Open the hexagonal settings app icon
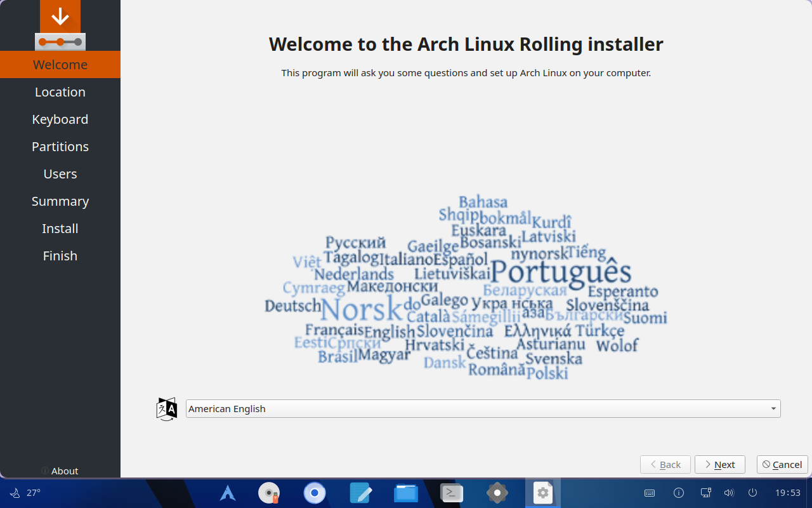This screenshot has height=508, width=812. point(497,493)
